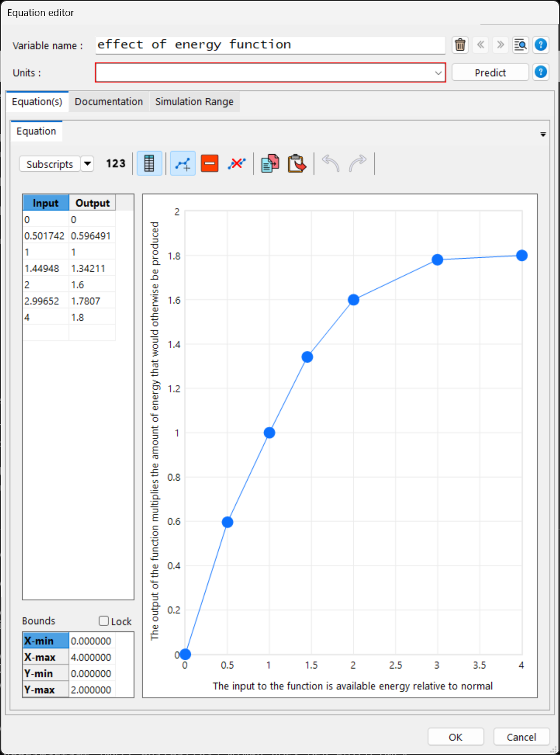Image resolution: width=560 pixels, height=755 pixels.
Task: Click the help icon beside Variable name
Action: coord(541,45)
